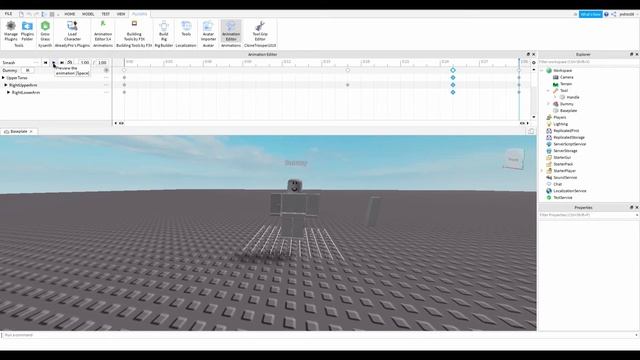Click the viewport orientation view cube
The height and width of the screenshot is (360, 640).
coord(513,159)
